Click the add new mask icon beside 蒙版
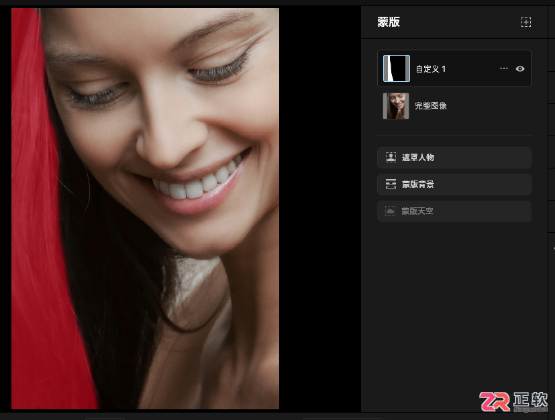This screenshot has width=555, height=420. 526,22
